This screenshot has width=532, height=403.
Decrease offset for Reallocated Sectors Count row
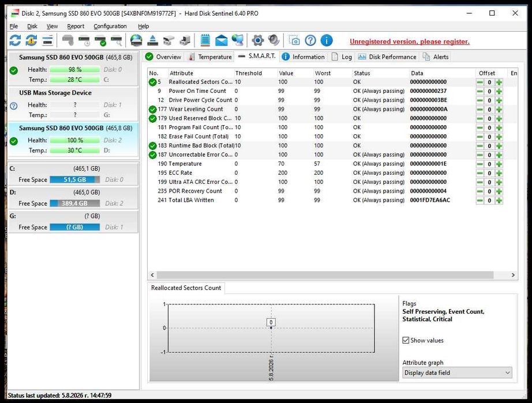click(479, 82)
